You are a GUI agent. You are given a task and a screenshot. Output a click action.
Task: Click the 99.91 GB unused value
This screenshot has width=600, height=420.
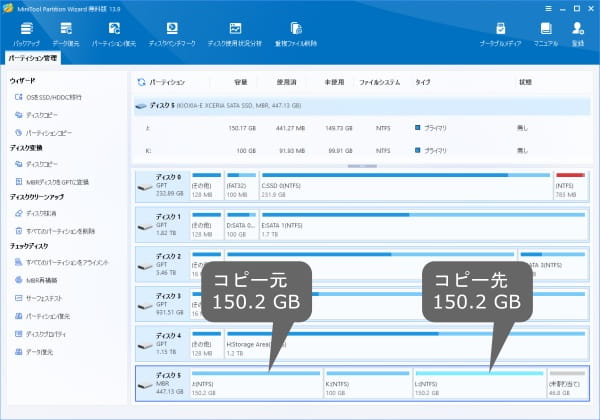(340, 151)
